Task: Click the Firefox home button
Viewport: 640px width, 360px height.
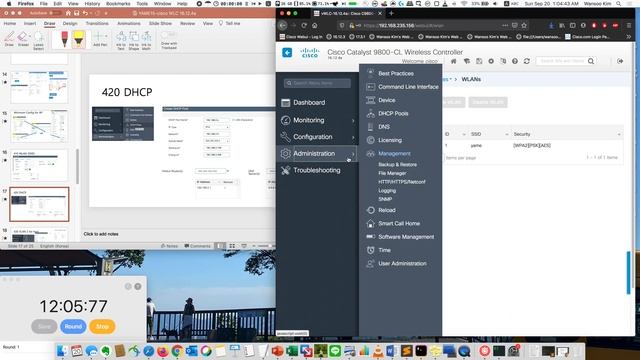Action: (314, 25)
